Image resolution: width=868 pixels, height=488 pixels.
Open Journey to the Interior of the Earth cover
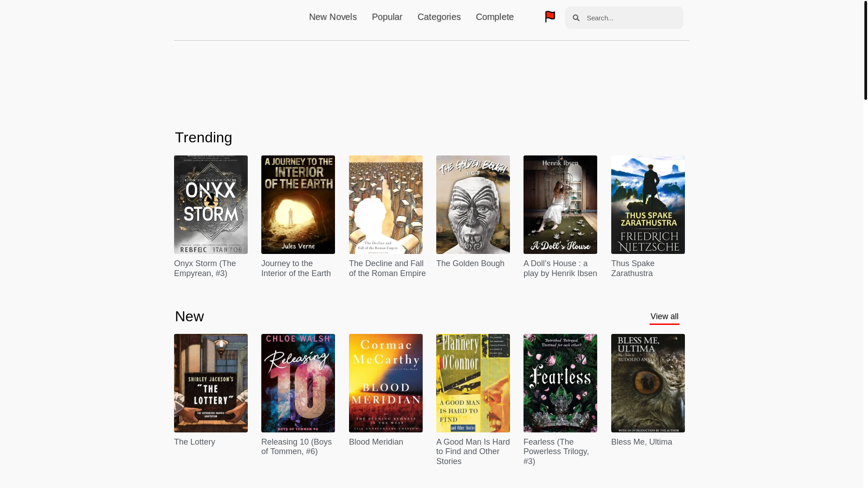click(x=298, y=205)
